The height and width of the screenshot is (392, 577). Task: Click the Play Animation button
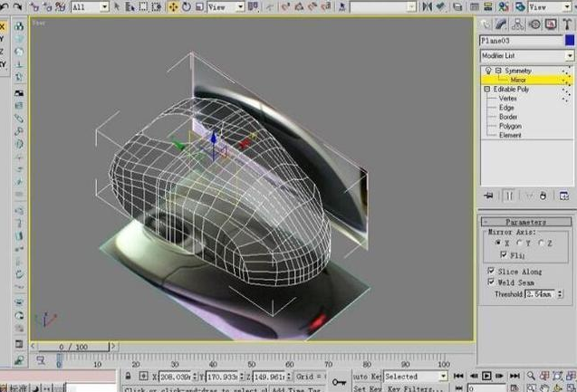coord(486,376)
